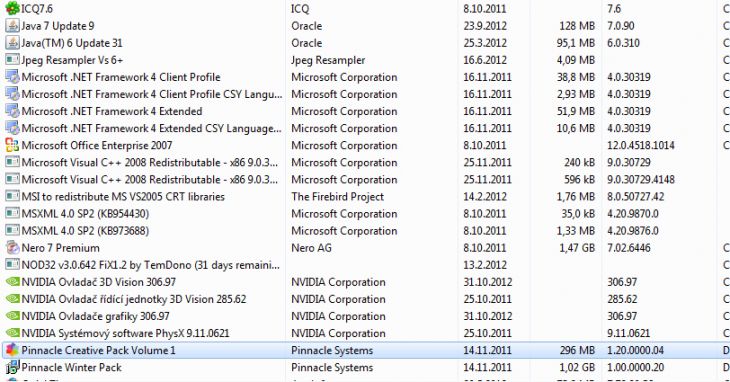Click publisher ICQ
Viewport: 730px width, 382px height.
(x=300, y=9)
